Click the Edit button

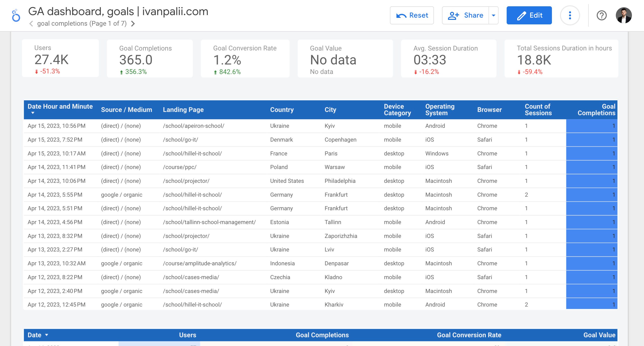pos(529,15)
